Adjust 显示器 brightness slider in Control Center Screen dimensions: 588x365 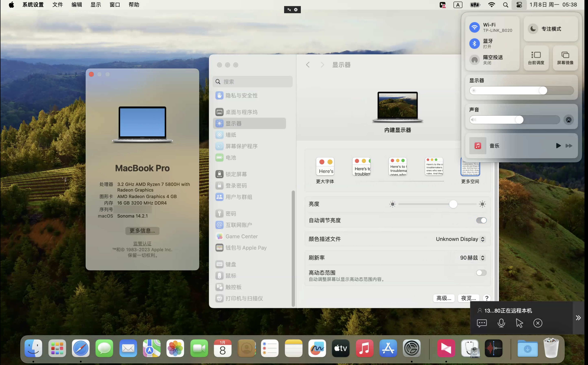521,91
